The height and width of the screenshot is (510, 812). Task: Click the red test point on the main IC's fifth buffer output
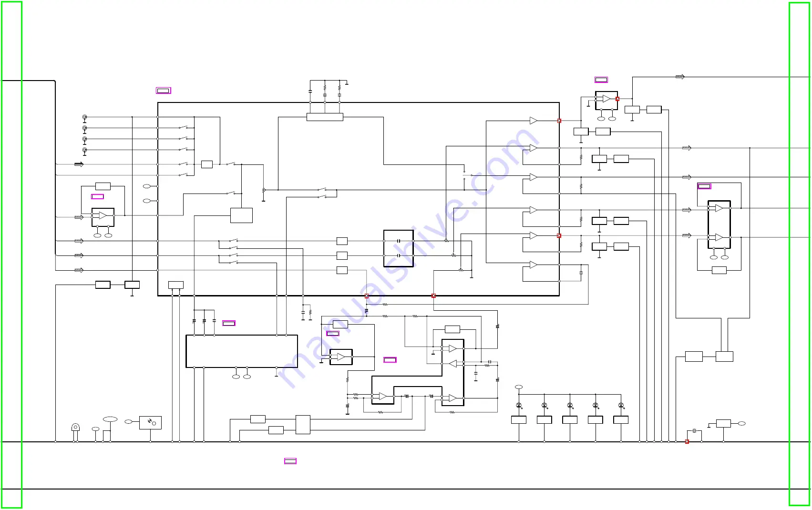pyautogui.click(x=559, y=235)
